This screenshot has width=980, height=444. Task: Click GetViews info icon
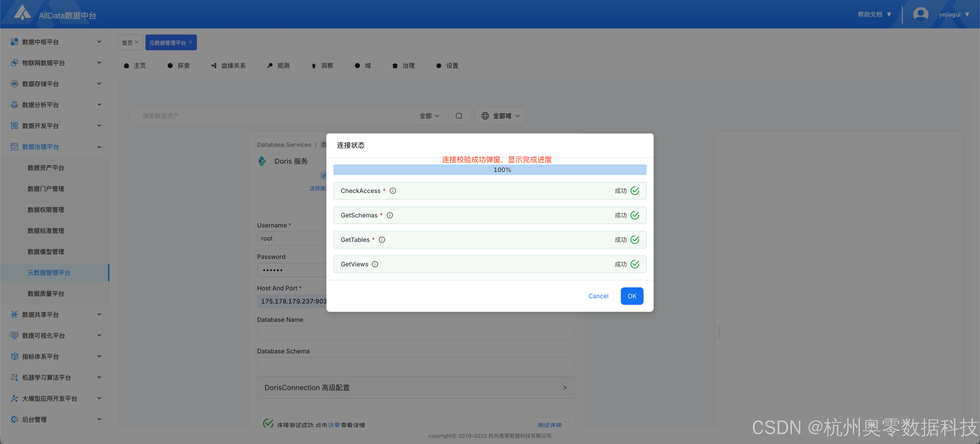tap(375, 264)
